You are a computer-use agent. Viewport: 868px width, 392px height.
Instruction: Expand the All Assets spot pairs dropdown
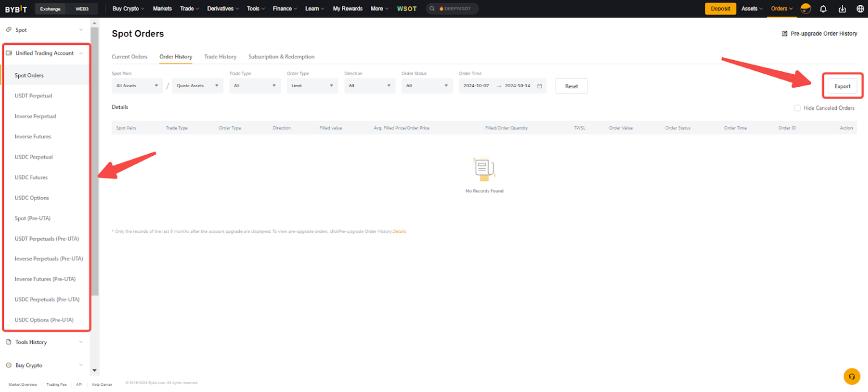(137, 86)
